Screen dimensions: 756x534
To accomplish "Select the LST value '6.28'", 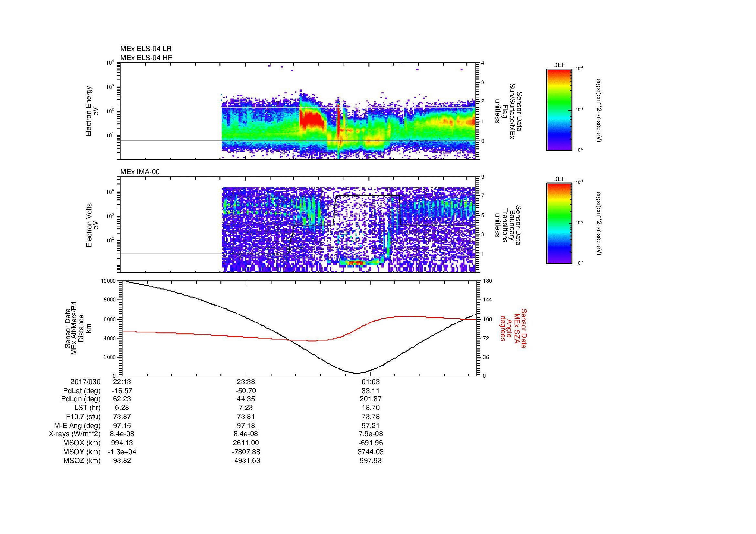I will pos(122,408).
